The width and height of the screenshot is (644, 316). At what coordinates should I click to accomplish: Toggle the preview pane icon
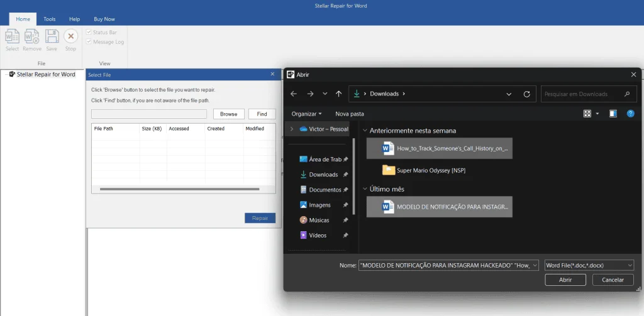[613, 114]
